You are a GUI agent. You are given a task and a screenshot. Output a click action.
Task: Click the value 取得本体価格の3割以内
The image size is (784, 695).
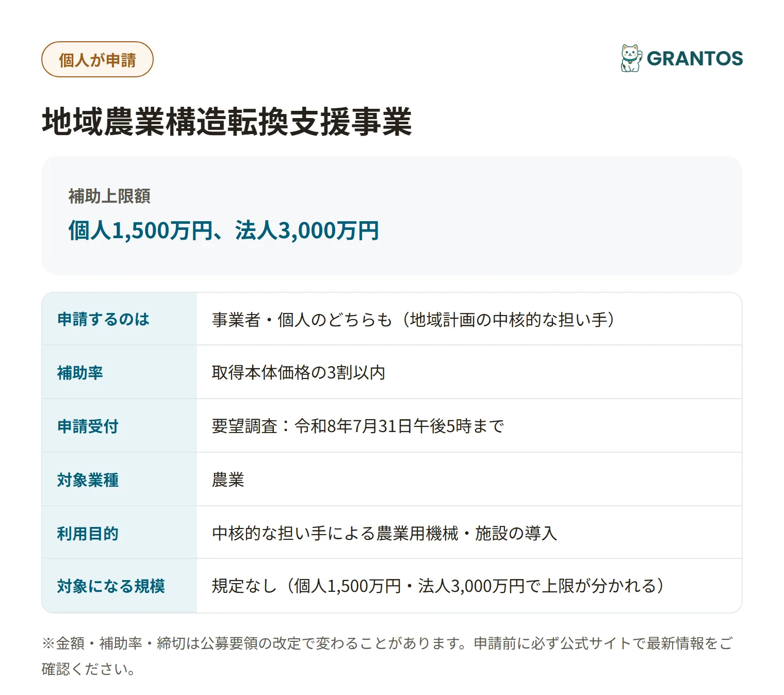coord(299,373)
